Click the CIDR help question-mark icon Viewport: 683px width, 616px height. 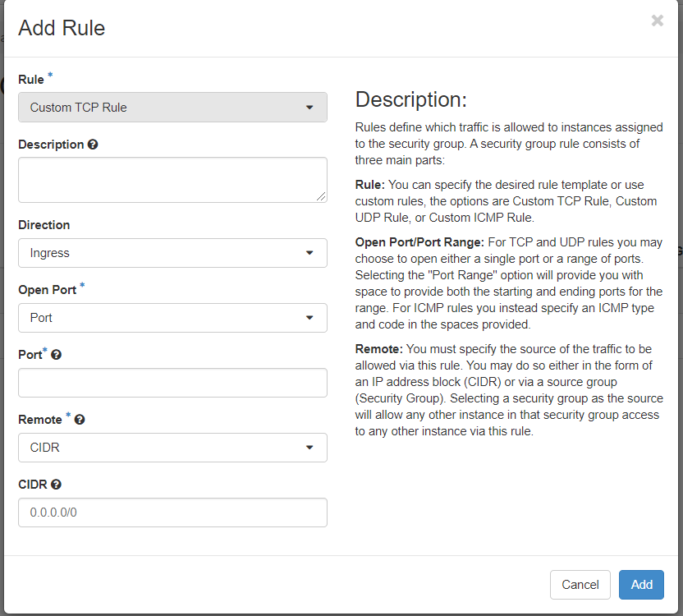pos(56,485)
